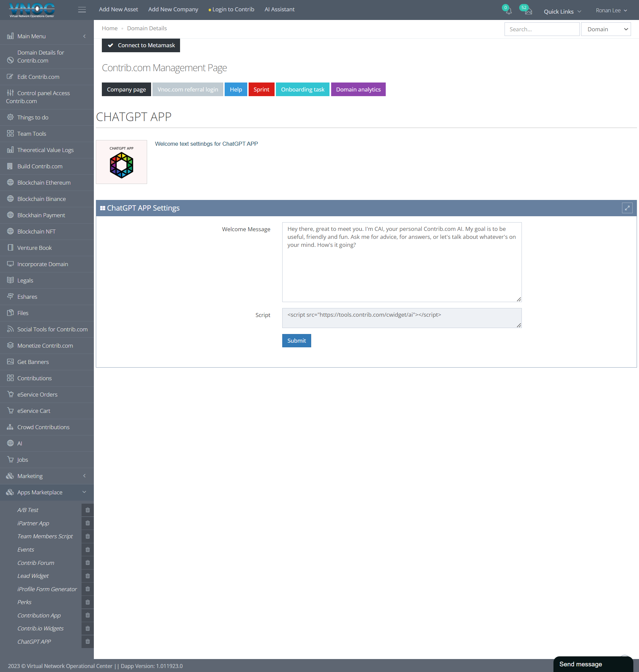
Task: Click the Venture Book icon
Action: (x=10, y=248)
